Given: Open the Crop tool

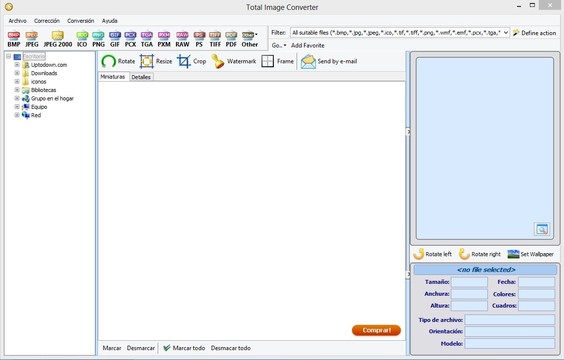Looking at the screenshot, I should click(x=184, y=61).
